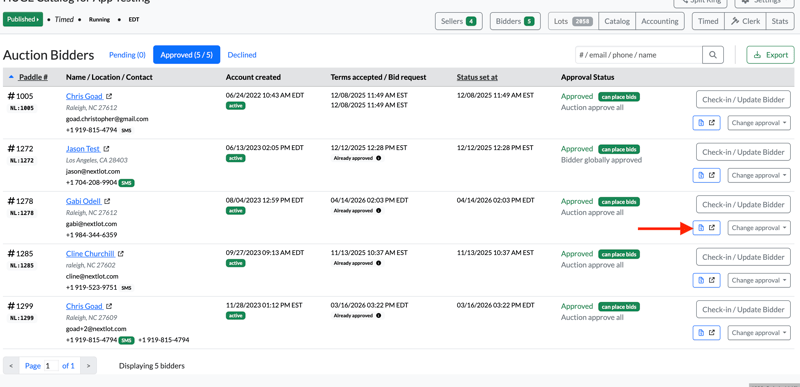Open Chris Goad profile link, paddle 1005

(84, 96)
